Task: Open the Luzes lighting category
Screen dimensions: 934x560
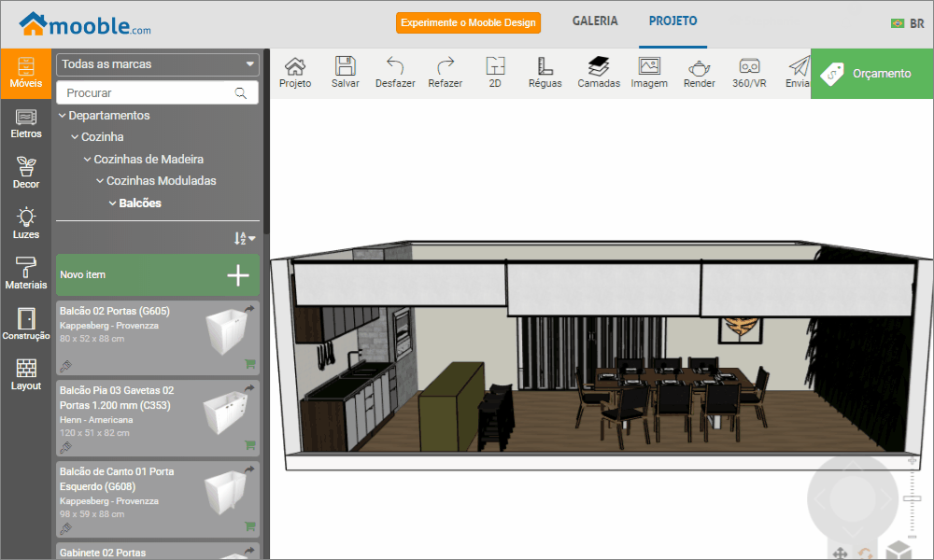Action: point(25,224)
